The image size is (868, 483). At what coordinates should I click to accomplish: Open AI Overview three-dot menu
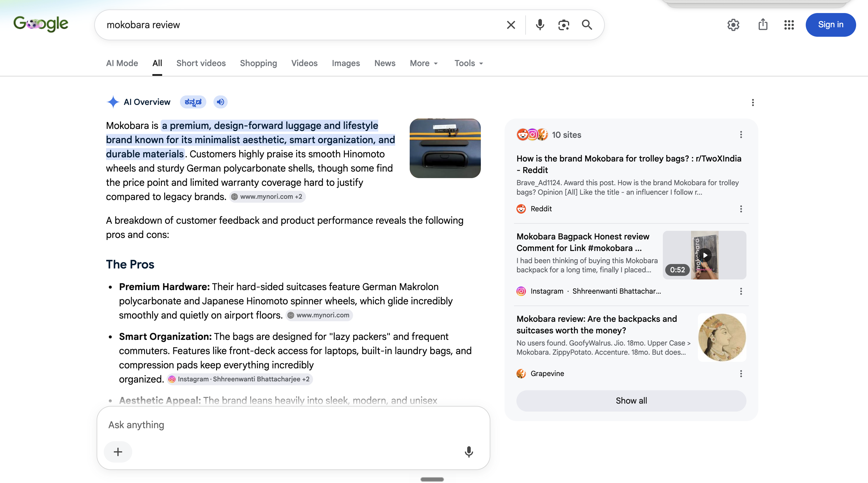pos(753,103)
